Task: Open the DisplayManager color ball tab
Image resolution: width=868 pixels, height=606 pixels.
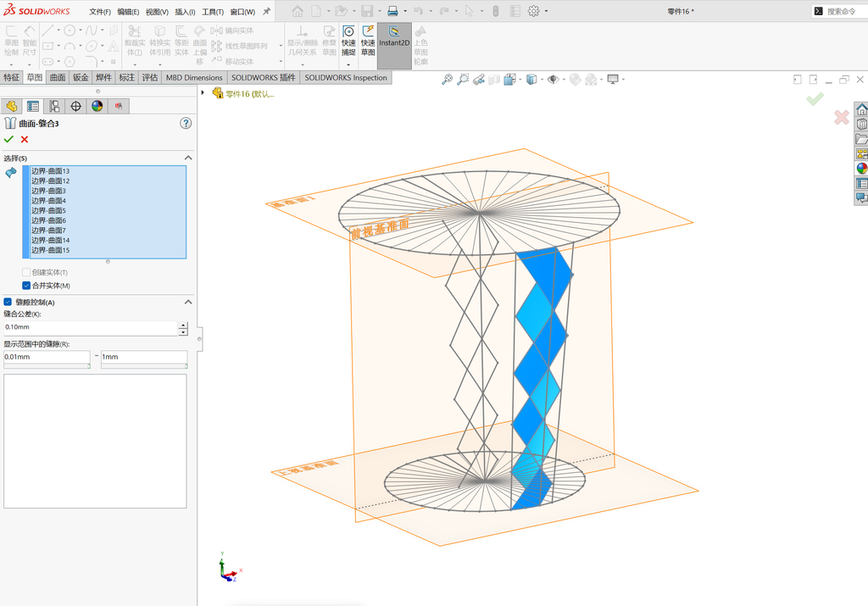Action: (x=97, y=106)
